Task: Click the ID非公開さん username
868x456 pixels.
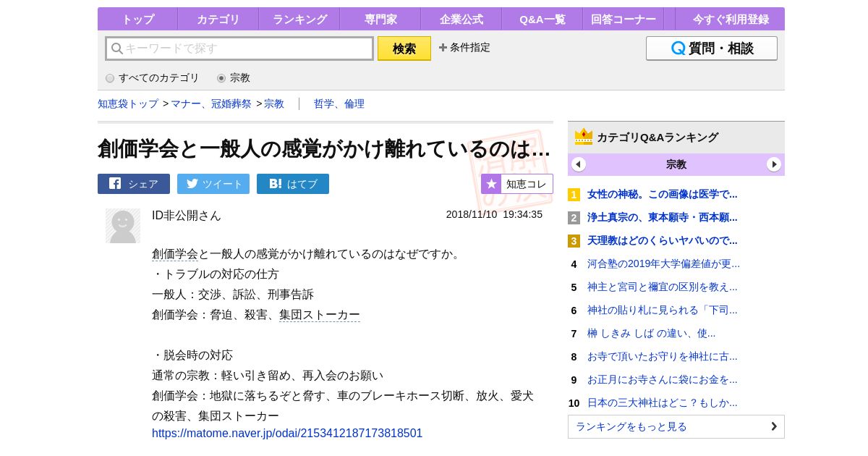Action: point(187,215)
